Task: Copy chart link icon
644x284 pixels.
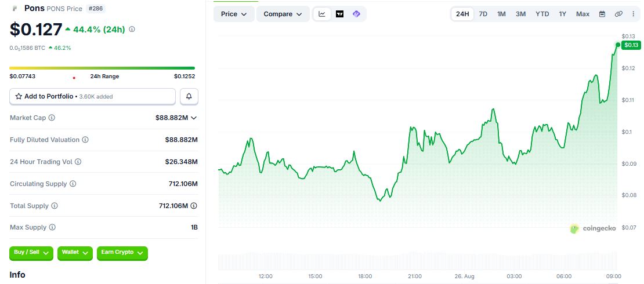Action: (x=618, y=14)
